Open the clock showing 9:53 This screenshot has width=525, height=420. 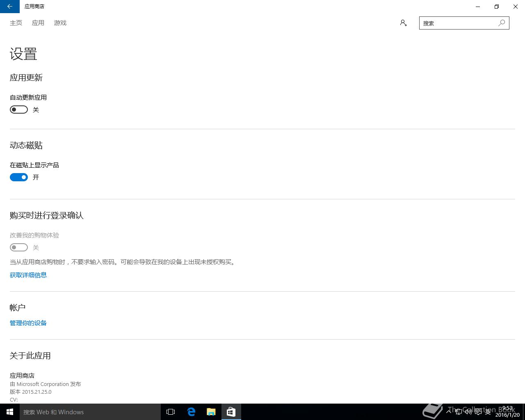(x=507, y=412)
